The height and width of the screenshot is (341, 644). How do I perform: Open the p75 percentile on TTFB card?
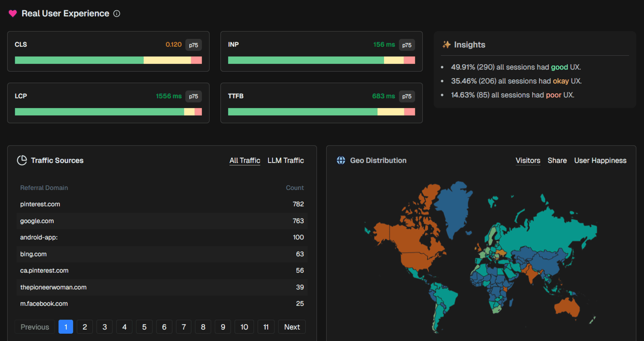pos(406,96)
